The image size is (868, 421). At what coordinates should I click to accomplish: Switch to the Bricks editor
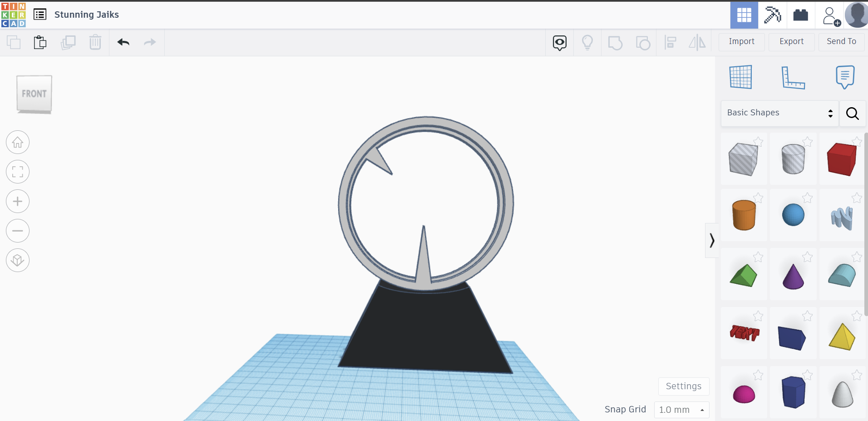[x=801, y=15]
